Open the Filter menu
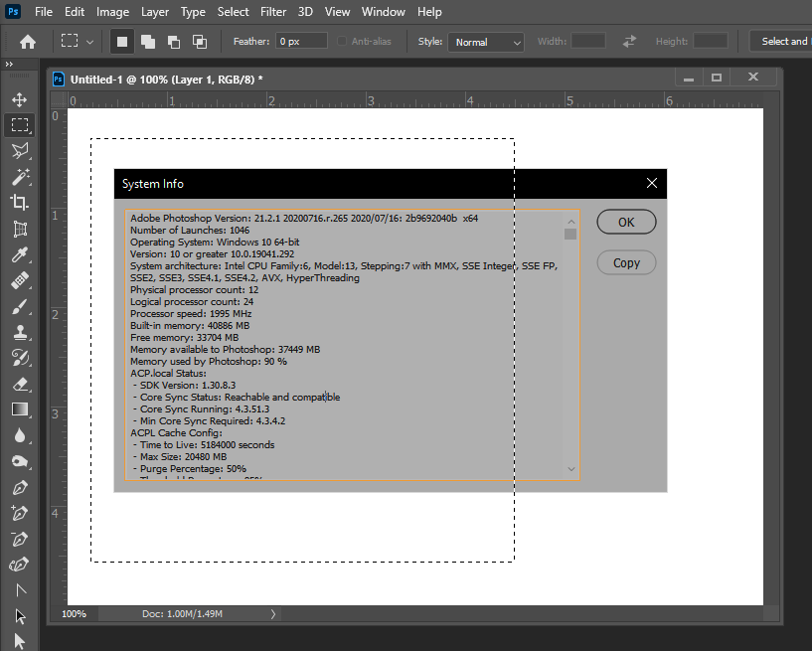Screen dimensions: 812x651 tap(273, 11)
